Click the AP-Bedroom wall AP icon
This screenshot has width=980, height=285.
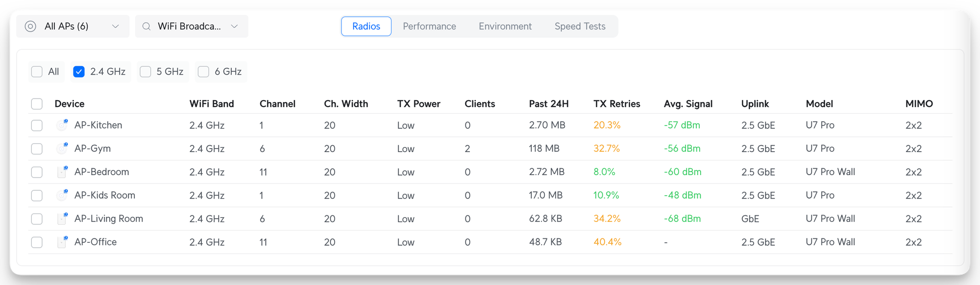tap(62, 172)
